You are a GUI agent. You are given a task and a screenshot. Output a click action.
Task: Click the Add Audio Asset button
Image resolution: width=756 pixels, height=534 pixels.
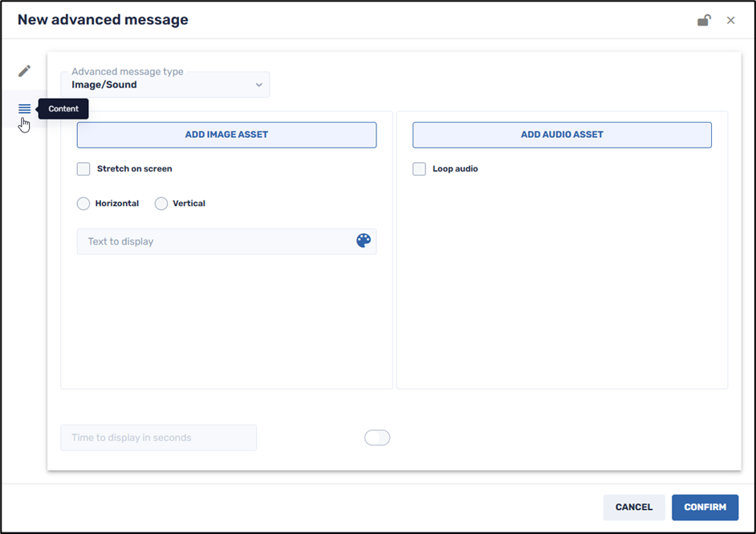point(562,135)
